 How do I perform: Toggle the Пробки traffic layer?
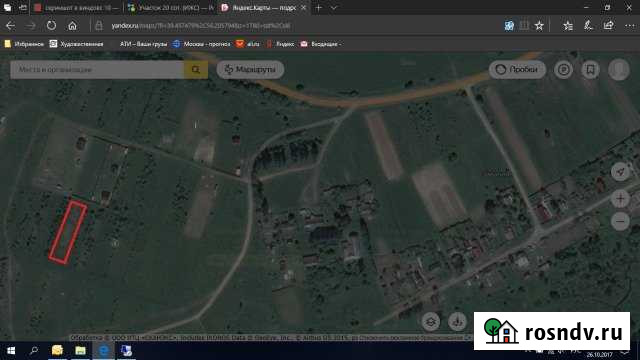(x=517, y=70)
